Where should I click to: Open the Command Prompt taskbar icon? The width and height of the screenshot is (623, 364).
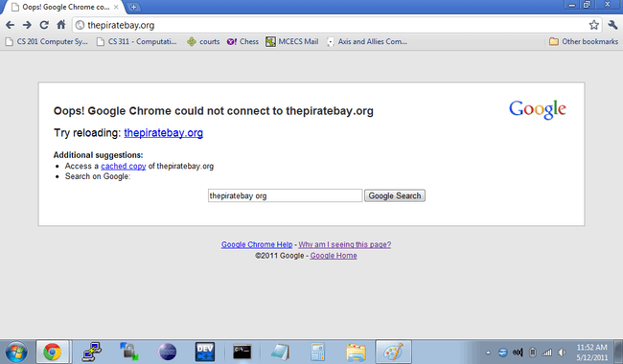242,352
